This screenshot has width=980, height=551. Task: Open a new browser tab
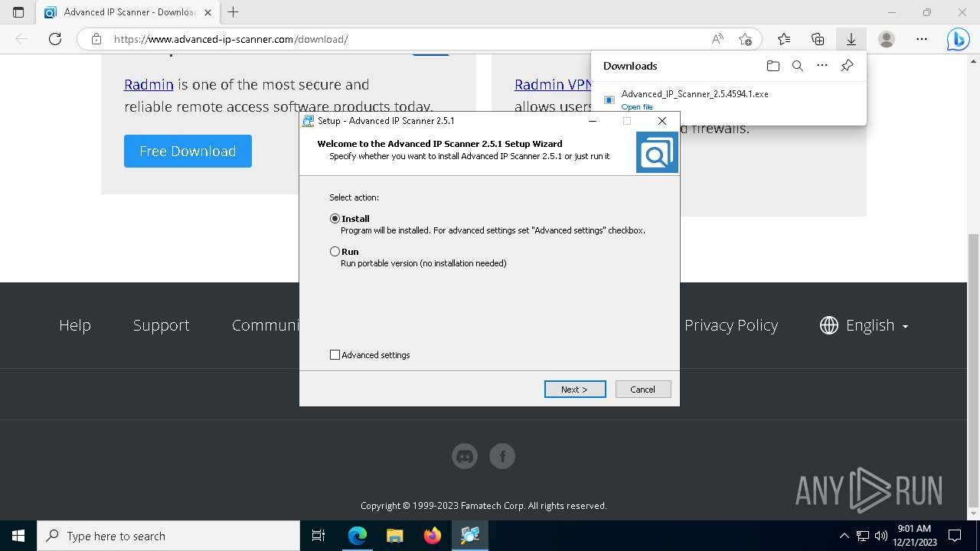[234, 12]
